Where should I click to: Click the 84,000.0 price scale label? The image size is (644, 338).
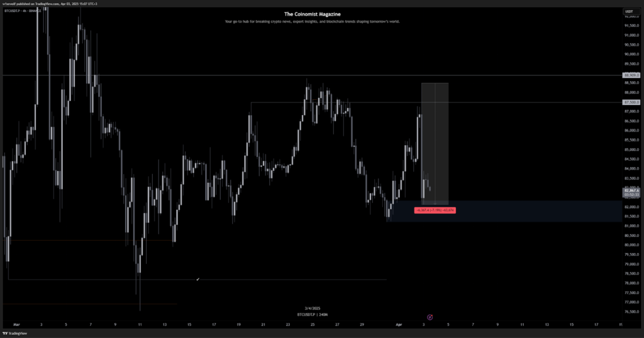point(631,168)
